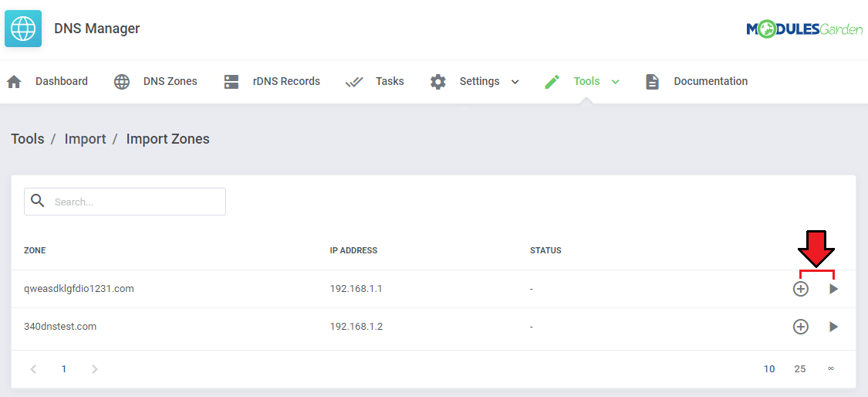868x397 pixels.
Task: Click the DNS Zones globe icon
Action: (122, 82)
